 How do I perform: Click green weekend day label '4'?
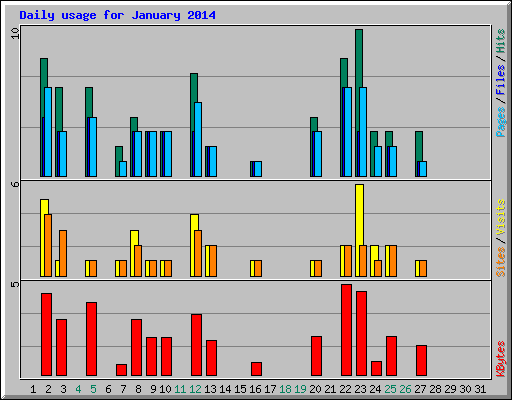pyautogui.click(x=78, y=389)
